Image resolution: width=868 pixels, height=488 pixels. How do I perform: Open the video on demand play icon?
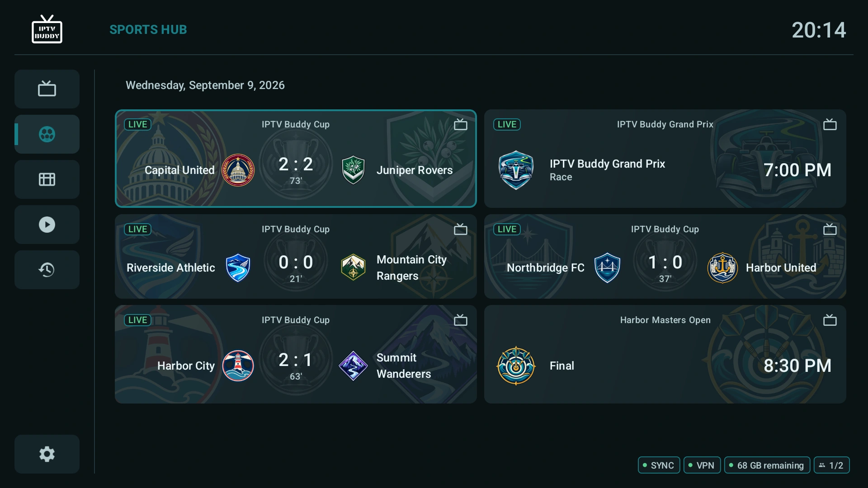pyautogui.click(x=47, y=225)
